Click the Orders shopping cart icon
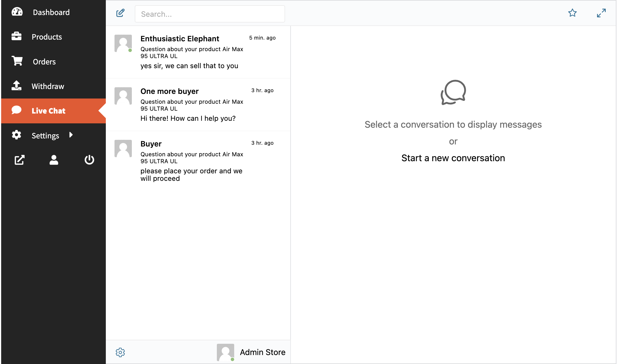The image size is (617, 364). [17, 61]
